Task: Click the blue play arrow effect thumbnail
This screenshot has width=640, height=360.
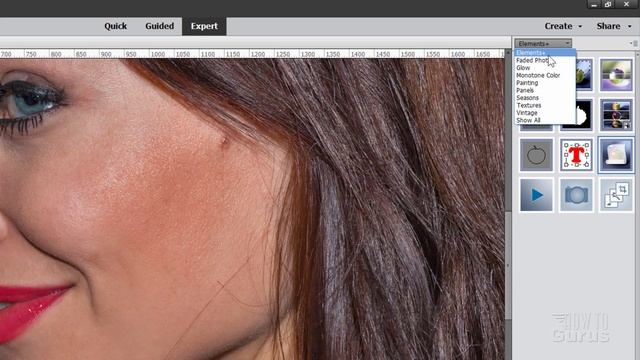Action: [x=536, y=195]
